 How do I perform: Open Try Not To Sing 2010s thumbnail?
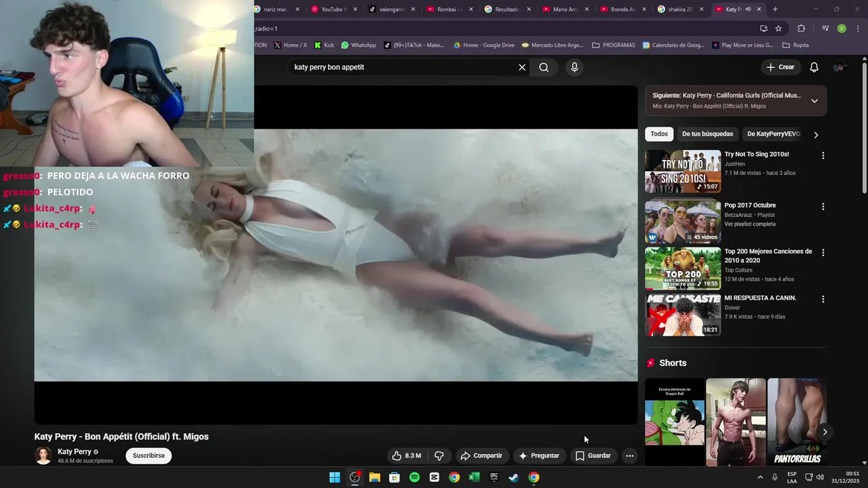pyautogui.click(x=683, y=171)
